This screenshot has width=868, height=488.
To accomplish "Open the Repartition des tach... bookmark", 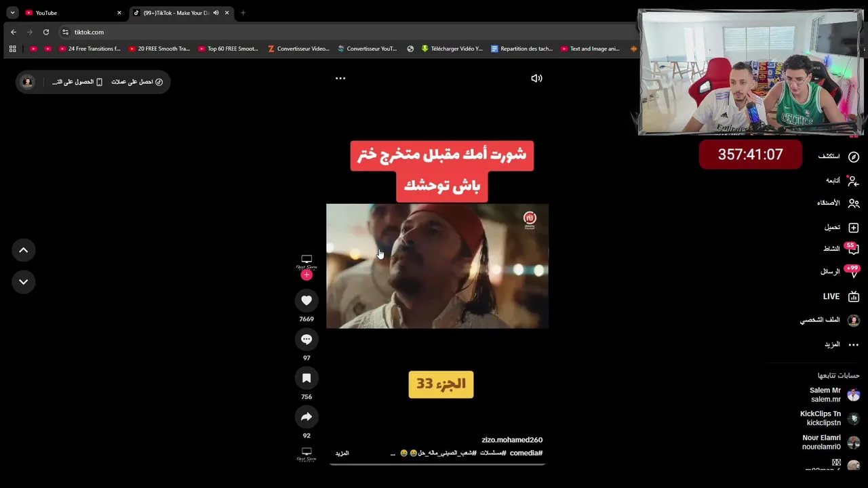I will pos(521,49).
